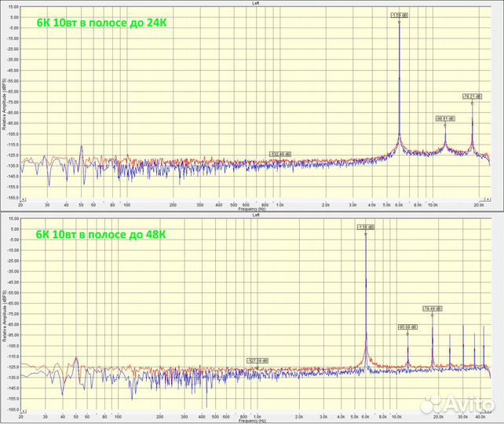504x424 pixels.
Task: Click the -78.49 dB marker in bottom graph
Action: pos(433,309)
